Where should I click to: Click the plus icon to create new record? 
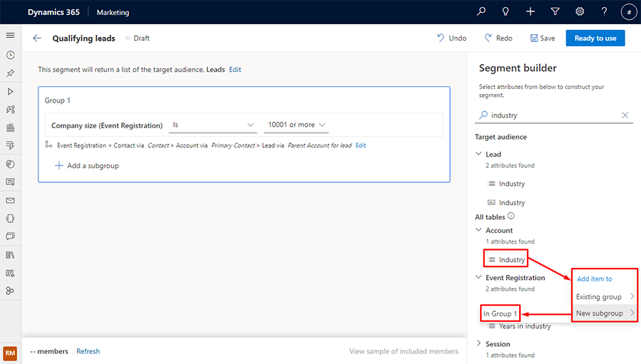pyautogui.click(x=531, y=12)
